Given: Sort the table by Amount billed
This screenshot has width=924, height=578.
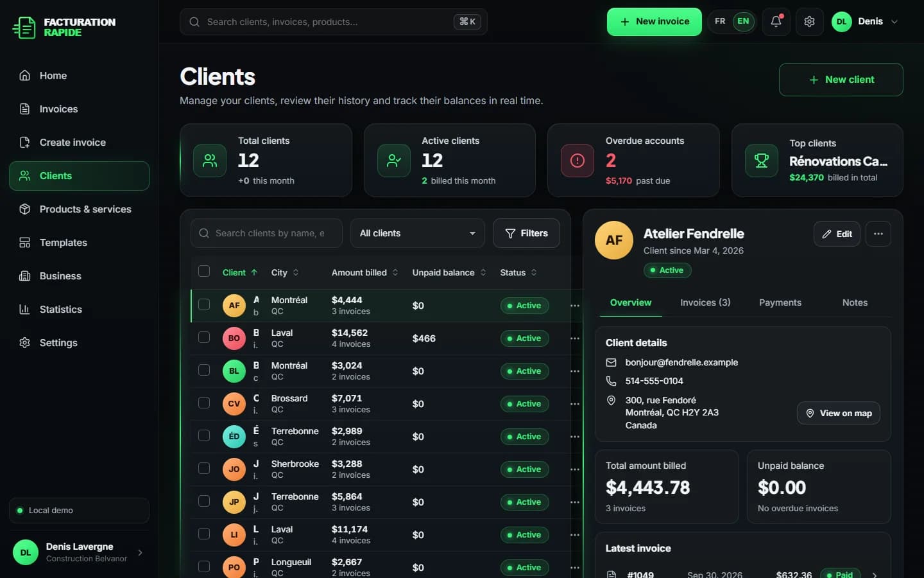Looking at the screenshot, I should click(365, 272).
